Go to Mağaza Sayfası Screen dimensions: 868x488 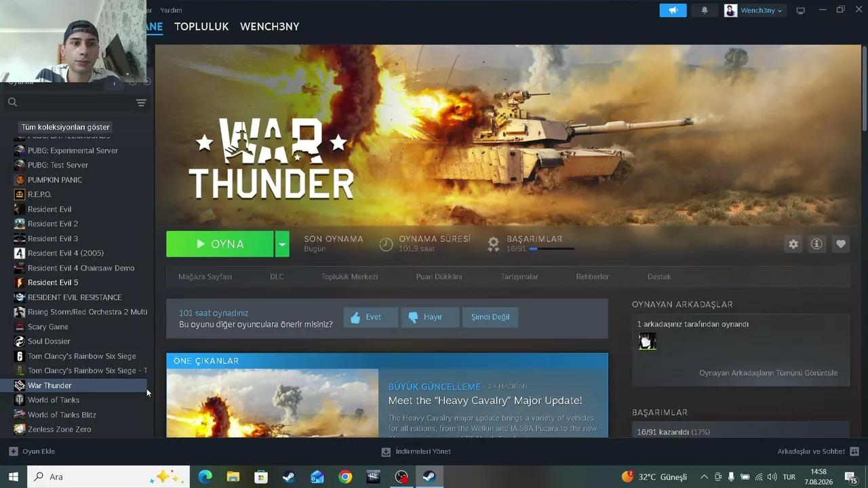click(205, 277)
